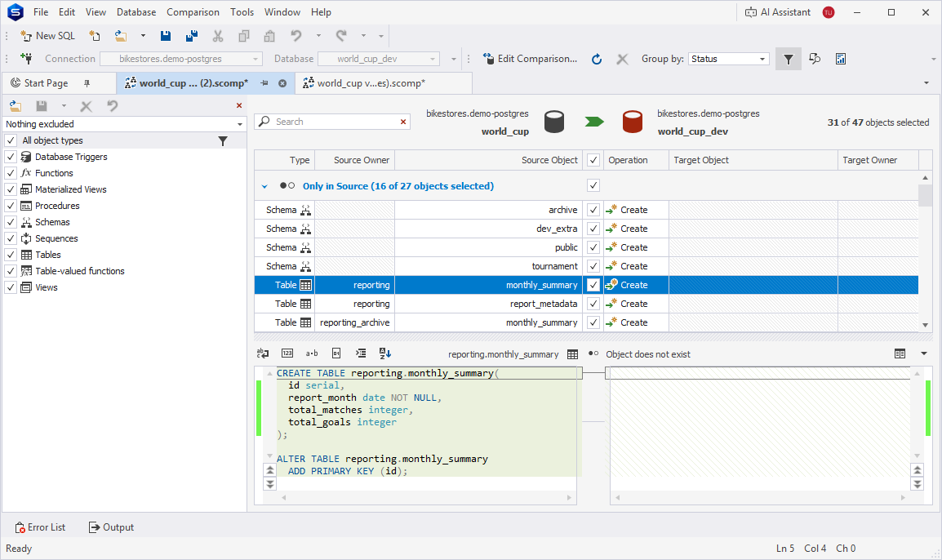Screen dimensions: 942x560
Task: Click the Redo arrow icon
Action: [341, 36]
